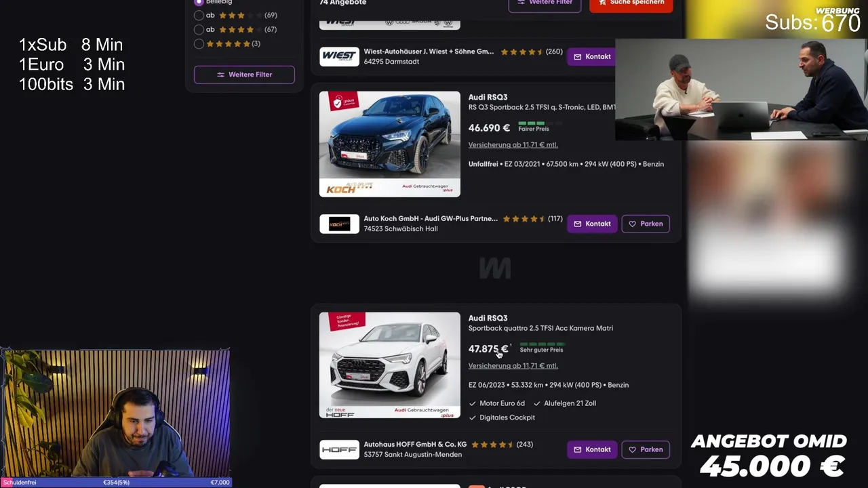
Task: Contact Autohaus HOFF via the Kontakt button
Action: [x=592, y=449]
